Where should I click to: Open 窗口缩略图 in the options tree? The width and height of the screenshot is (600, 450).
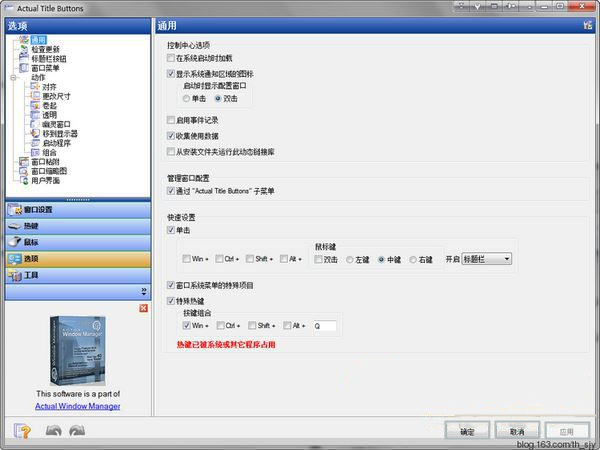click(x=48, y=170)
